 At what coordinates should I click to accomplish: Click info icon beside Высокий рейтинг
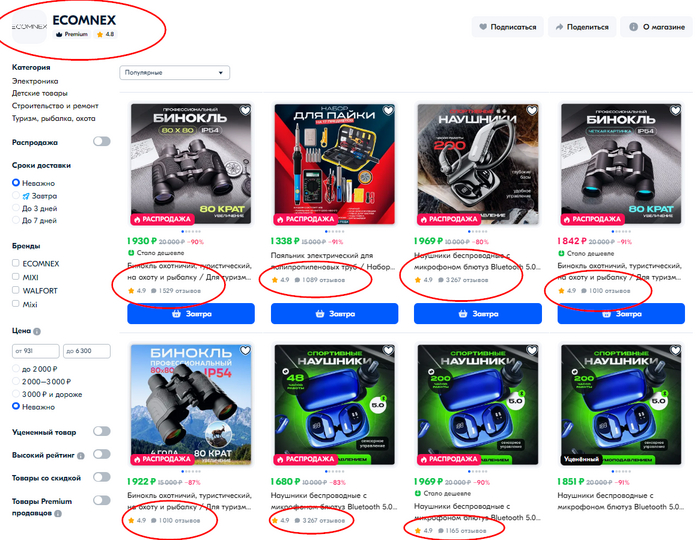click(81, 456)
